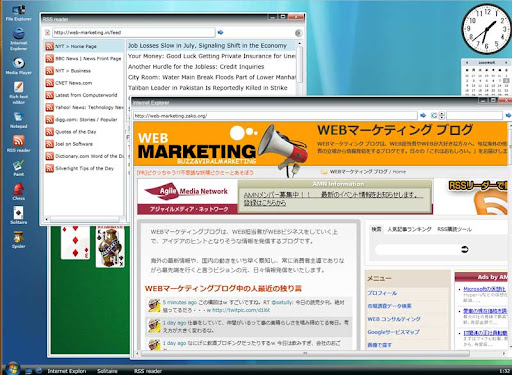Click Solitaire taskbar button
This screenshot has width=512, height=375.
[107, 371]
